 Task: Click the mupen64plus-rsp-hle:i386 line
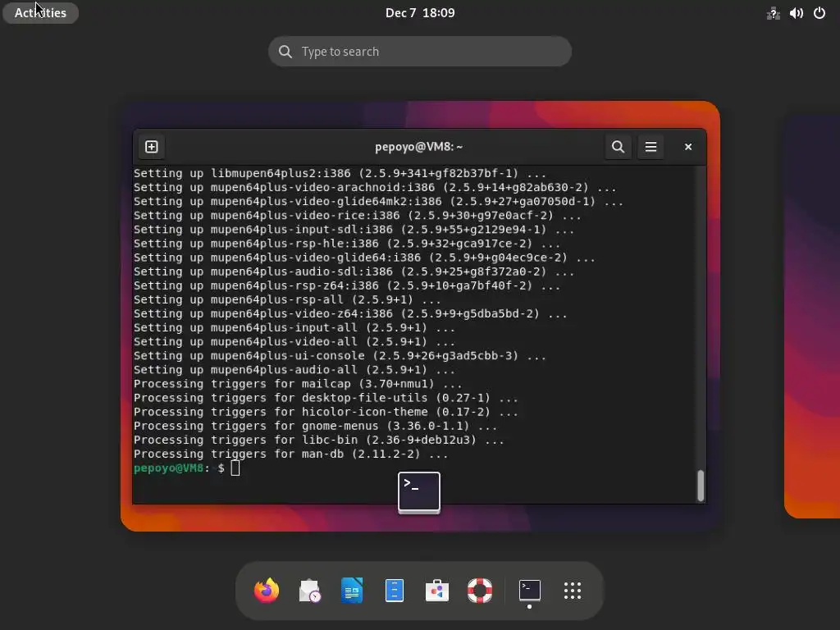[347, 244]
